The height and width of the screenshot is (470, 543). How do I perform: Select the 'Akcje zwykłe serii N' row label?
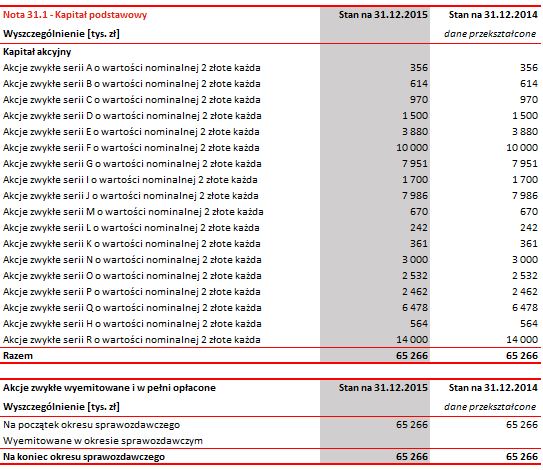(132, 260)
